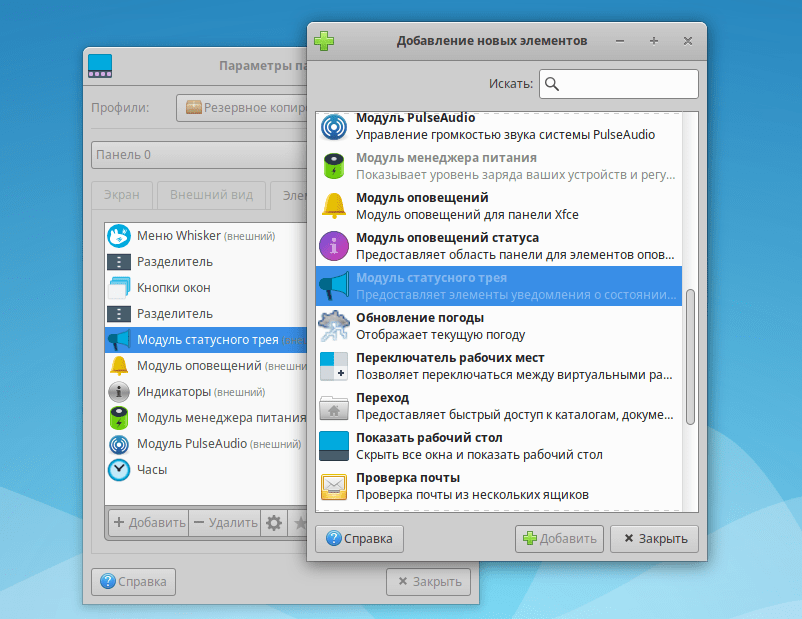
Task: Select Переключатель рабочих мест entry
Action: pyautogui.click(x=499, y=366)
